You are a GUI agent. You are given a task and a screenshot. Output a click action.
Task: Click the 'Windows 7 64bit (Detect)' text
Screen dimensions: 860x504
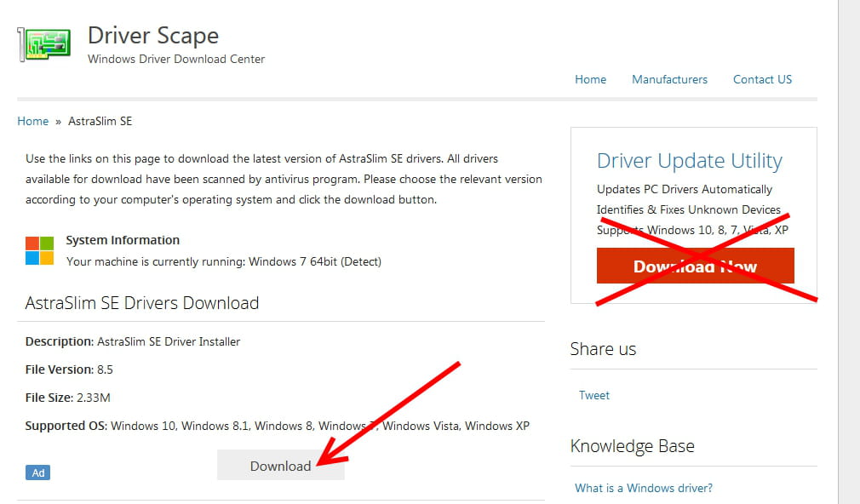pos(315,261)
